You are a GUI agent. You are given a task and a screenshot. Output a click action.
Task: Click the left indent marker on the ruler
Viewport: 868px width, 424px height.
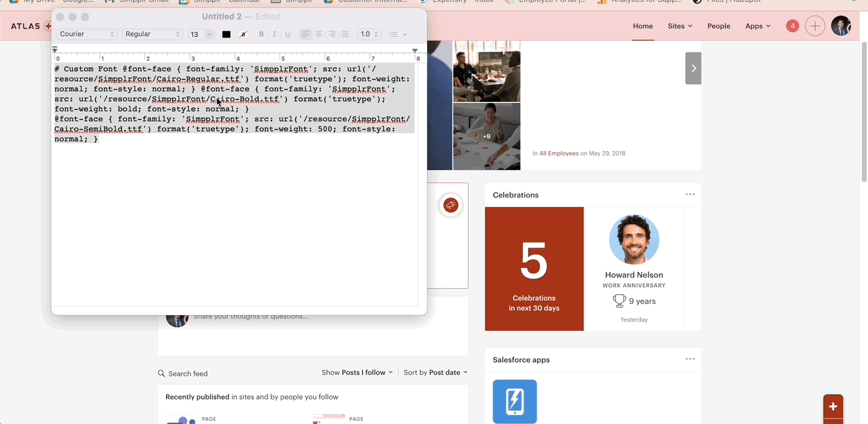55,49
